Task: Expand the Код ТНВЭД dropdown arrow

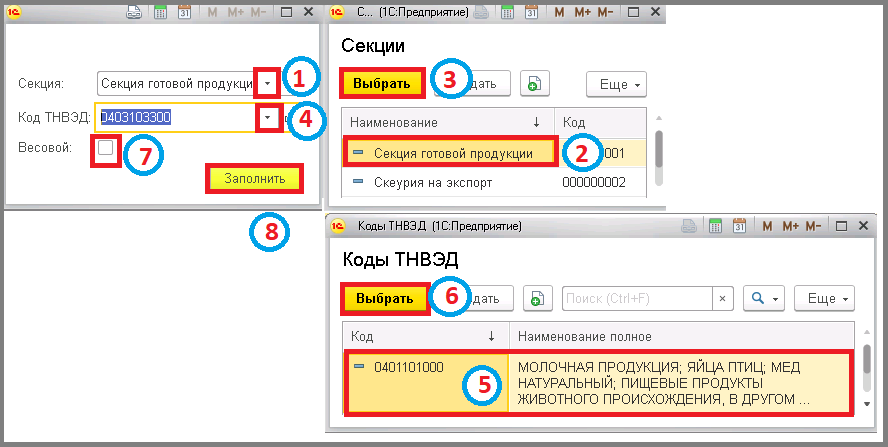Action: pyautogui.click(x=268, y=118)
